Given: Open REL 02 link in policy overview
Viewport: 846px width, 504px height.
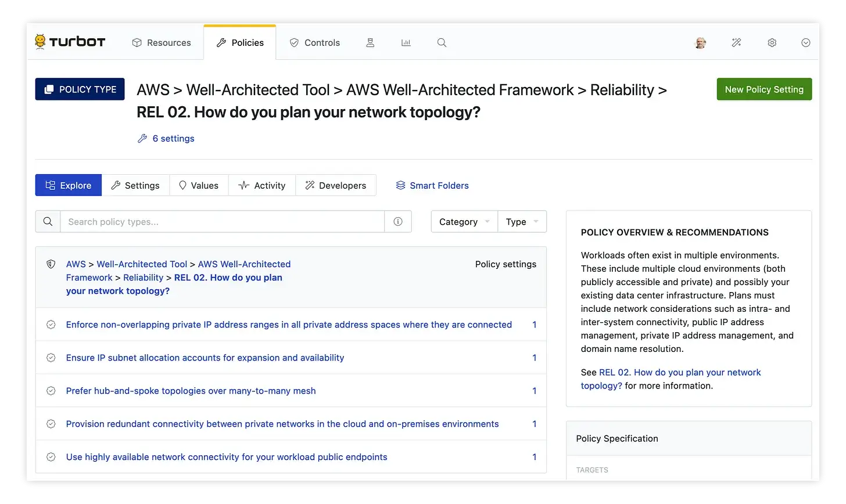Looking at the screenshot, I should [671, 379].
